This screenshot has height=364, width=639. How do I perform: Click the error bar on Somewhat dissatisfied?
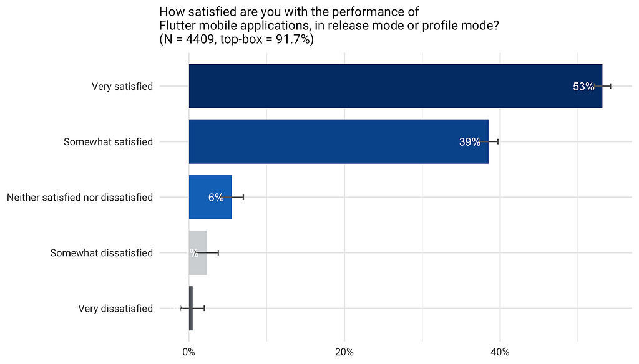coord(206,253)
